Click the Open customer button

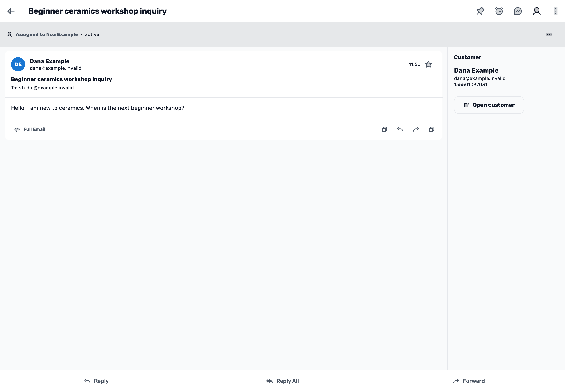pos(489,105)
